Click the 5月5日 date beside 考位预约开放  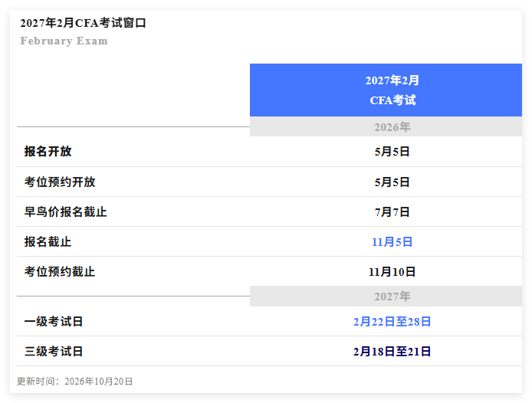point(392,182)
